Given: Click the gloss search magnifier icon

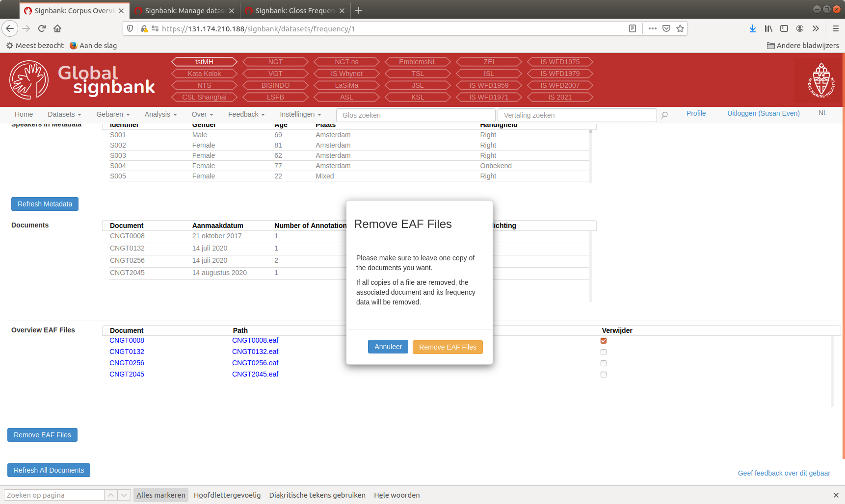Looking at the screenshot, I should tap(664, 115).
